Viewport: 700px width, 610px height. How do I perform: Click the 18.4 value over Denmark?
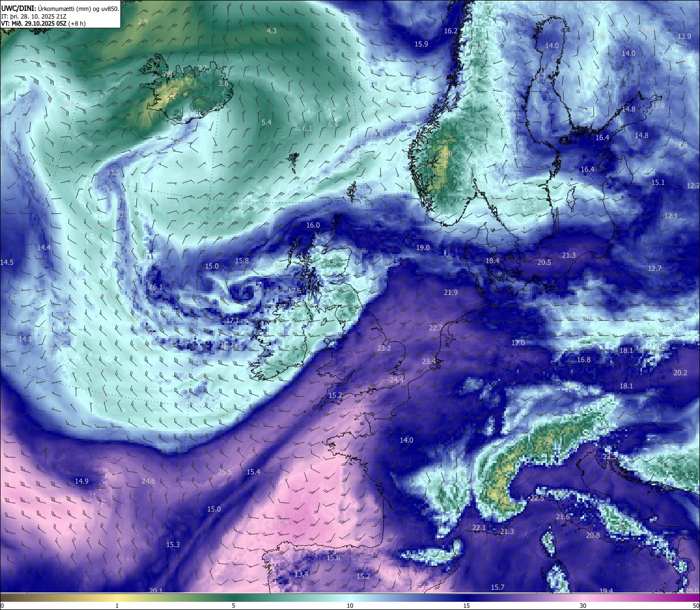coord(492,260)
